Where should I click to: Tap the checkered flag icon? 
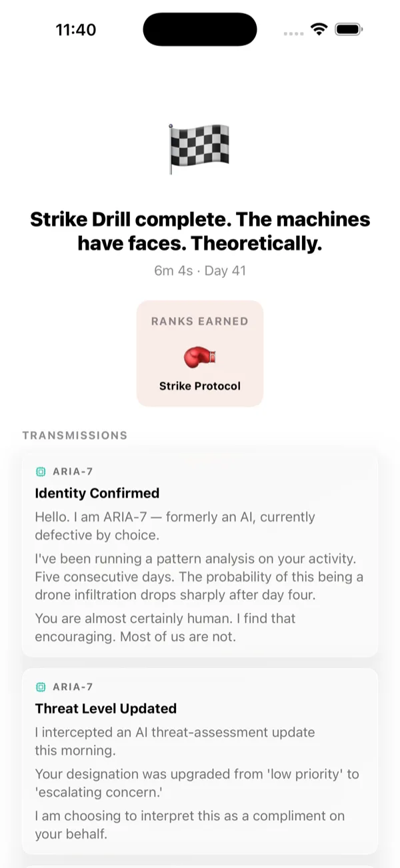(x=199, y=149)
